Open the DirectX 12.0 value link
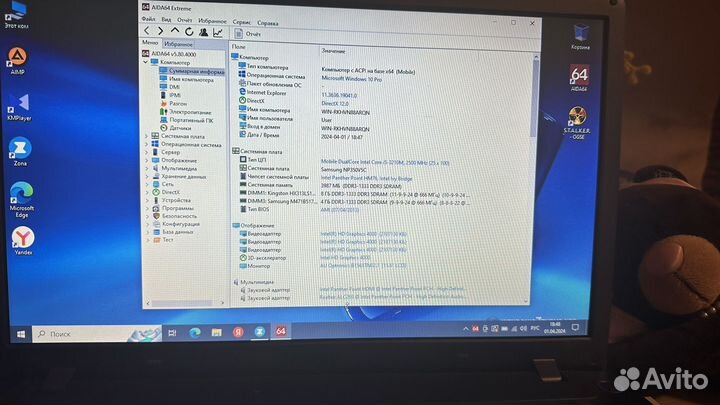The image size is (720, 405). coord(335,104)
